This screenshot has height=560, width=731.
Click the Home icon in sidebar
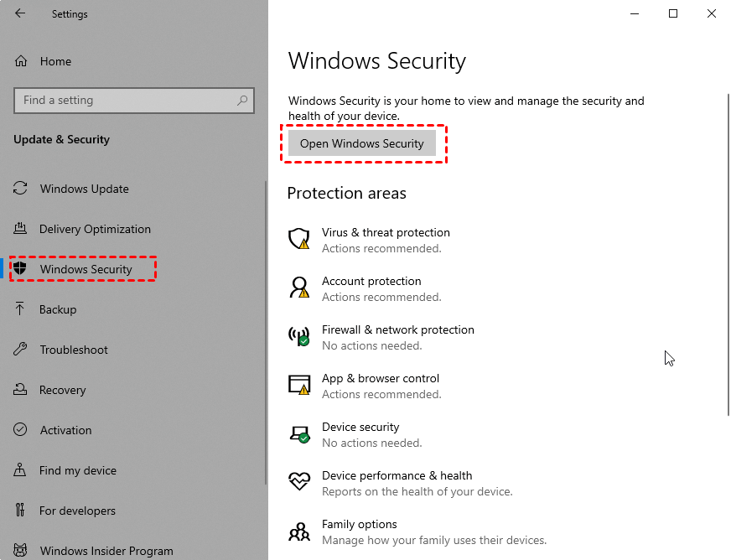[22, 61]
